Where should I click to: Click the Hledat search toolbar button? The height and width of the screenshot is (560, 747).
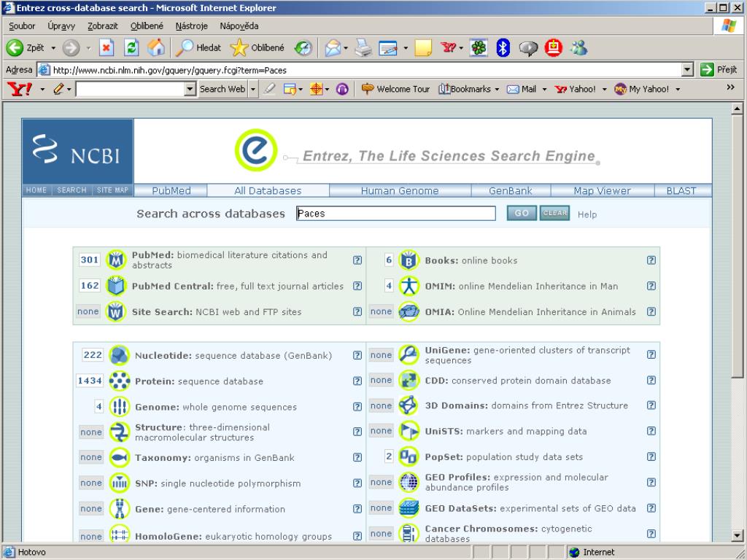[198, 47]
